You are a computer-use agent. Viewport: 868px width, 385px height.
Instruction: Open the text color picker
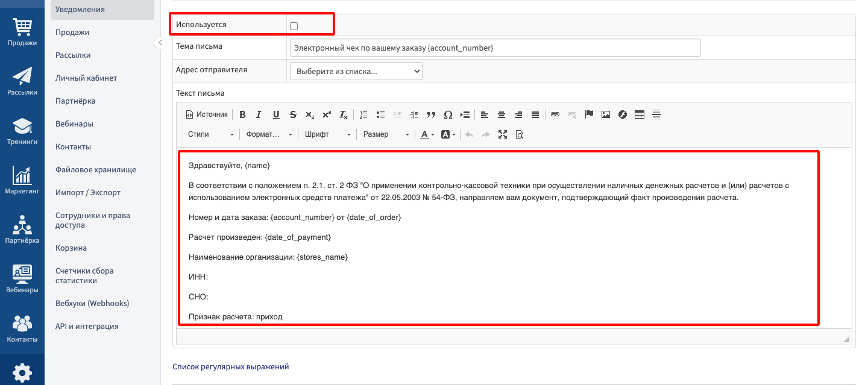(x=427, y=134)
